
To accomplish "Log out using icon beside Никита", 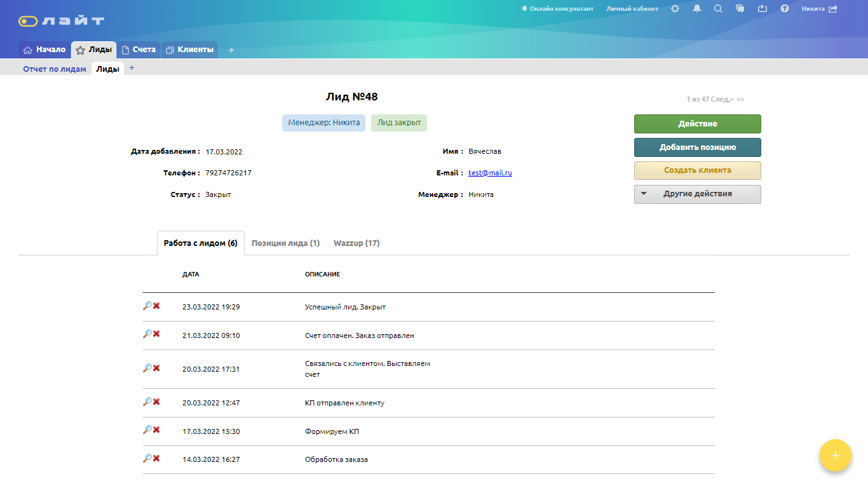I will pyautogui.click(x=833, y=9).
